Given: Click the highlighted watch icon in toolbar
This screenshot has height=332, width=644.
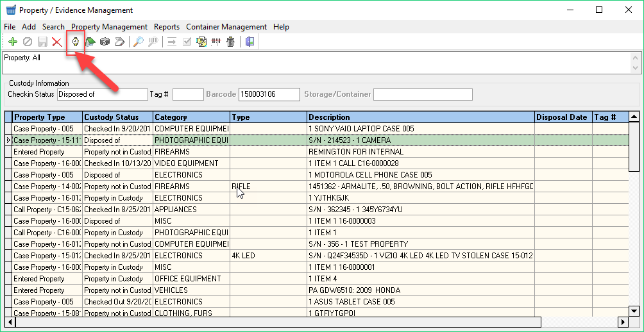Looking at the screenshot, I should pyautogui.click(x=76, y=42).
